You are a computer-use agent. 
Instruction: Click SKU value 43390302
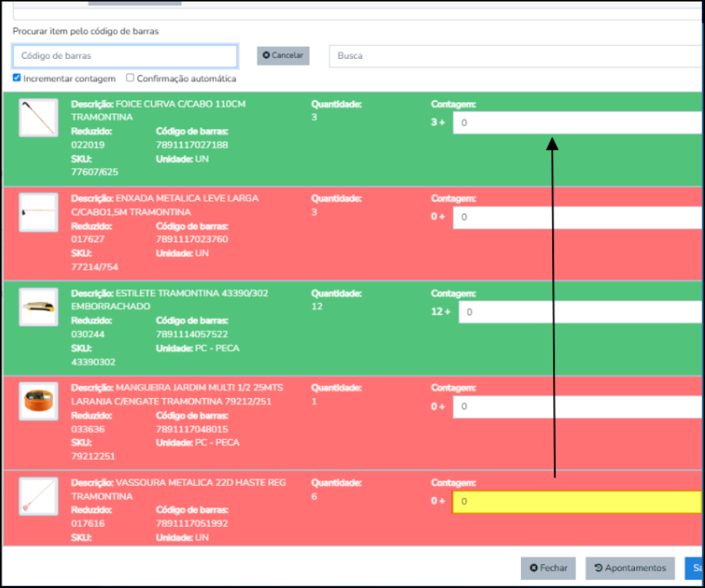(93, 362)
